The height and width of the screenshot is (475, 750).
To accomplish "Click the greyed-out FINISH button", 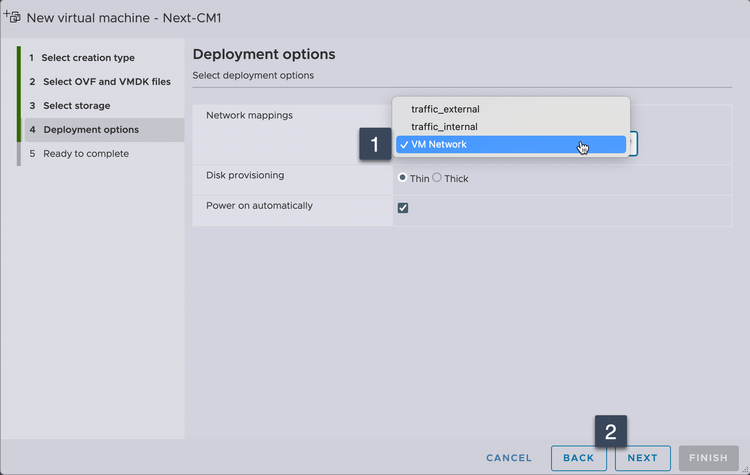I will click(708, 458).
